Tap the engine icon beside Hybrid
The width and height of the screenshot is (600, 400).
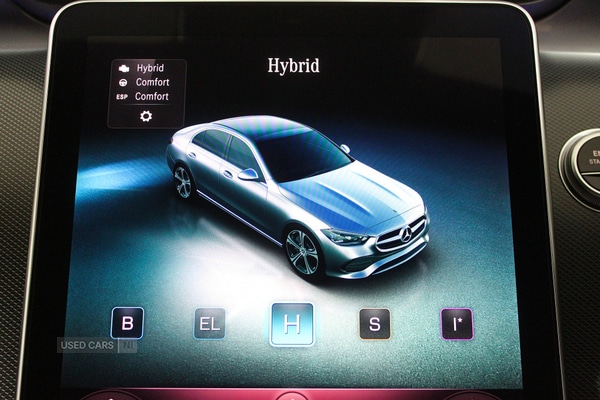pyautogui.click(x=124, y=69)
